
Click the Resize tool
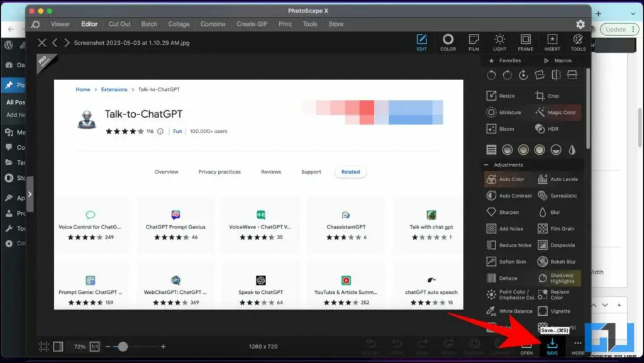pos(501,96)
